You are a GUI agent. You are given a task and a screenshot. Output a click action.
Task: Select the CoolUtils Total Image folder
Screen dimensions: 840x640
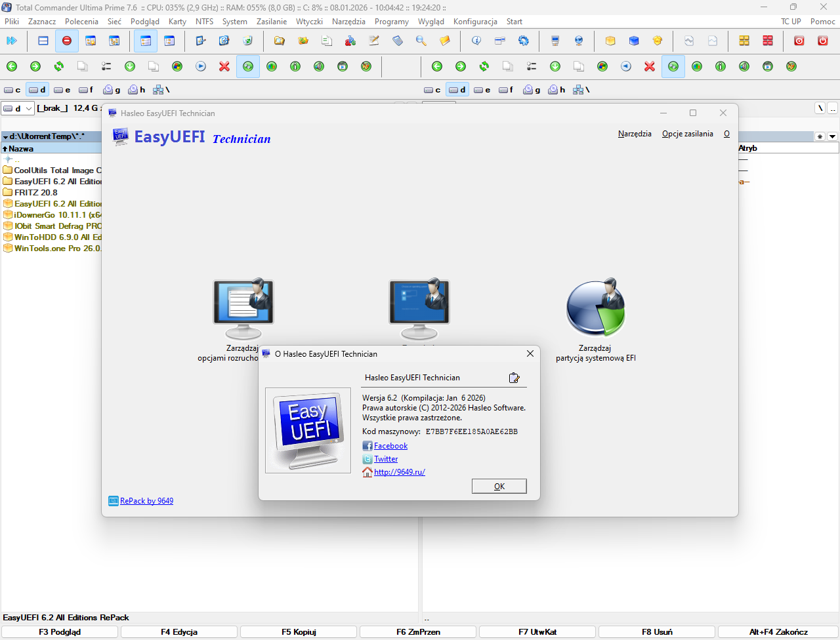(x=52, y=170)
